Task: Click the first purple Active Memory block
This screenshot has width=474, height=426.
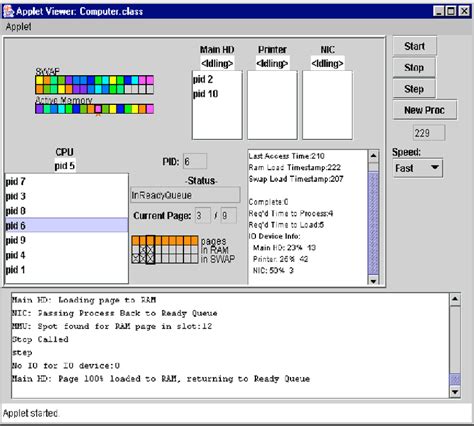Action: [39, 109]
